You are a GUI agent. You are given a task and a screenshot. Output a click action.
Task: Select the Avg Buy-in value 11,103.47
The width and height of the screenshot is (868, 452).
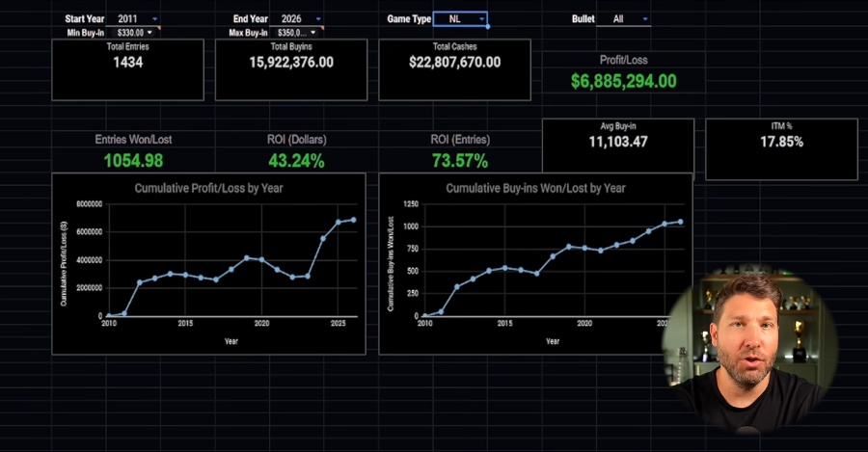coord(618,142)
